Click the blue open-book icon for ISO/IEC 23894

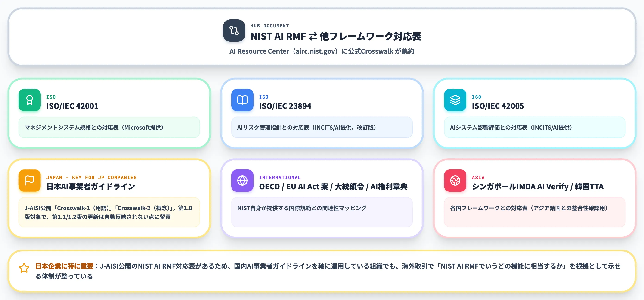click(x=242, y=100)
